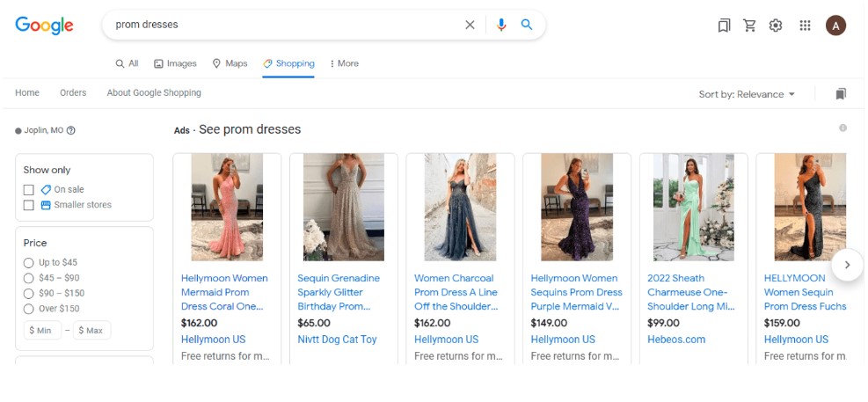Switch to the Images tab
Screen dimensions: 868x402
pyautogui.click(x=175, y=63)
